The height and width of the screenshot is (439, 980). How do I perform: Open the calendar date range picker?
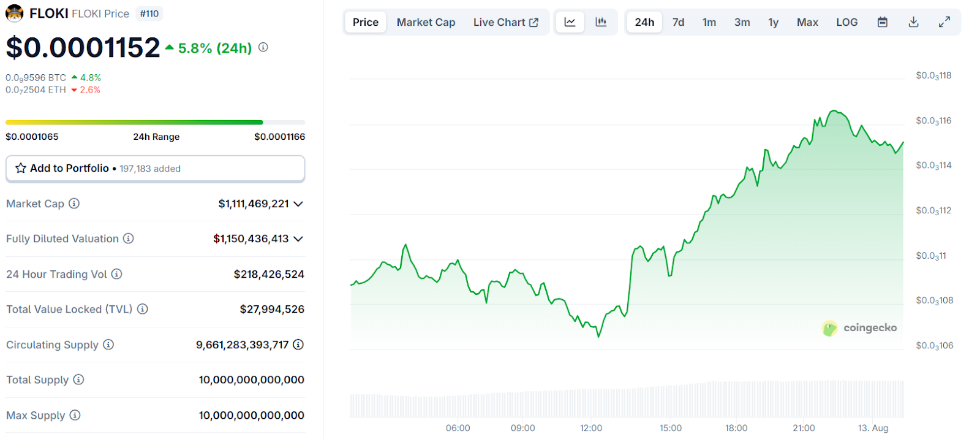tap(882, 22)
